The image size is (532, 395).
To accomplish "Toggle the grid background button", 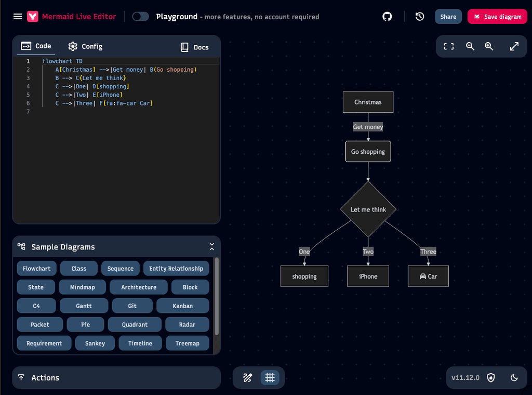I will 270,378.
